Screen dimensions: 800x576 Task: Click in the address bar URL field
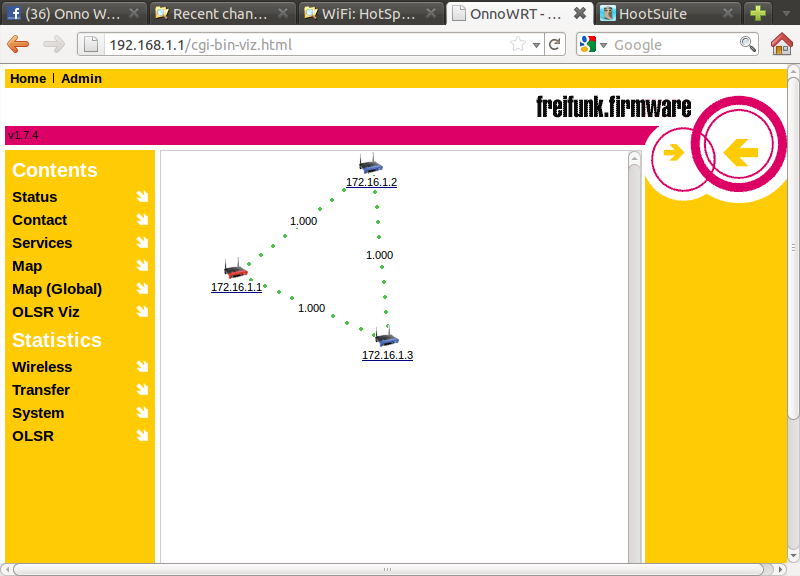(300, 45)
